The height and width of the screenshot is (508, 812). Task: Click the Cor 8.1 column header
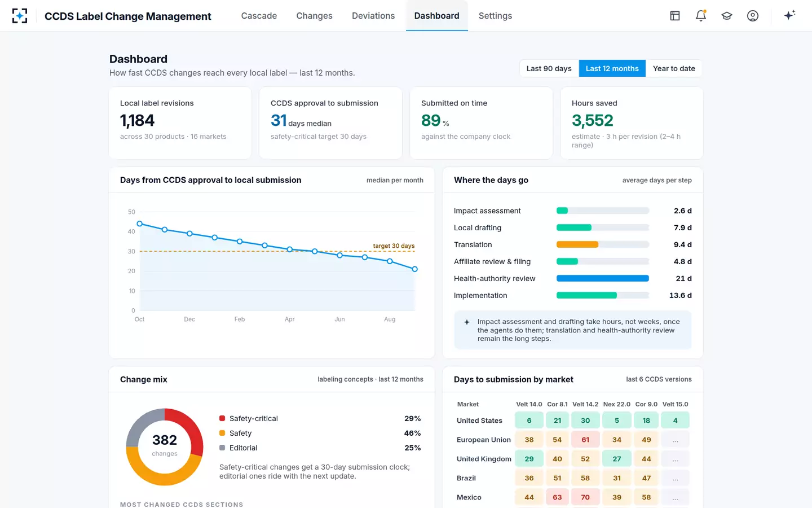click(x=557, y=404)
